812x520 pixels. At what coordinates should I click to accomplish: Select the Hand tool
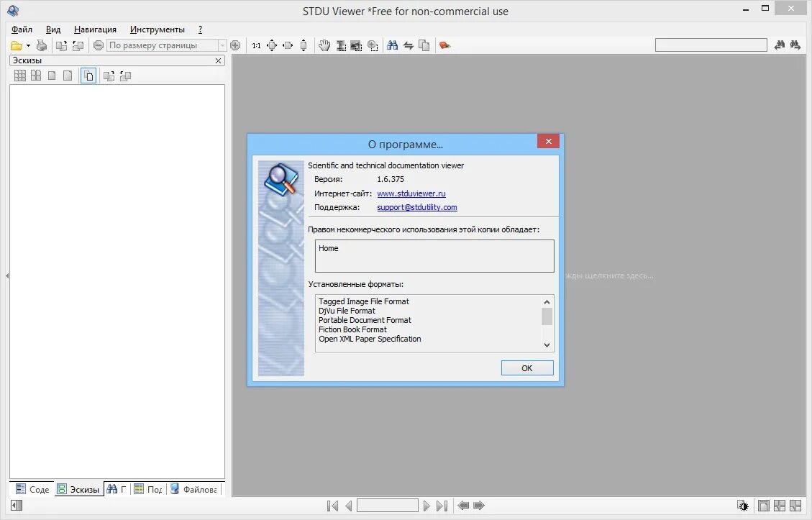coord(324,45)
